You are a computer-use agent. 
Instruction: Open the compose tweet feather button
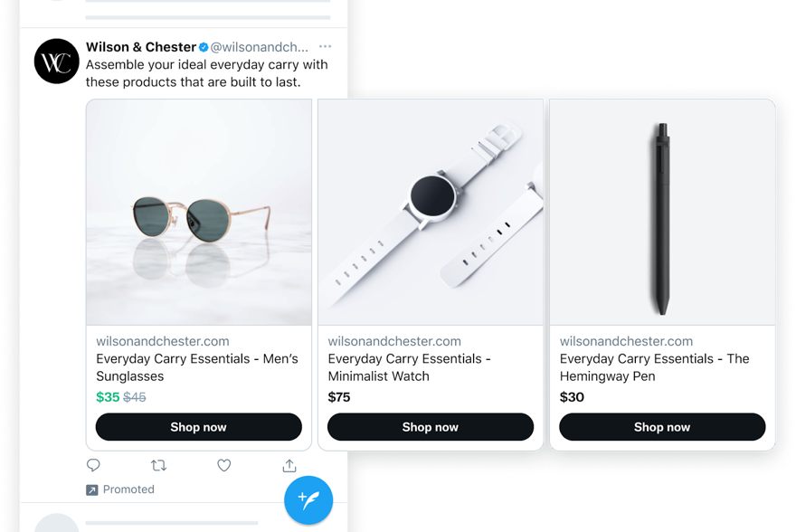[x=308, y=499]
